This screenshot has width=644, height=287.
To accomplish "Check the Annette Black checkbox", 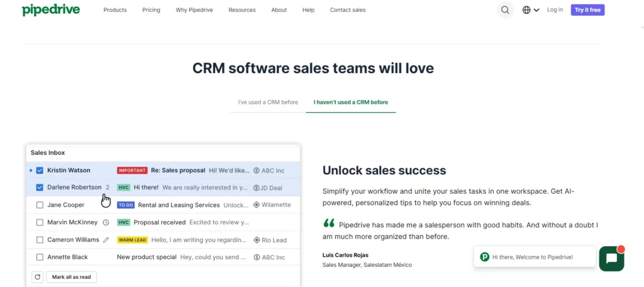I will pos(40,257).
